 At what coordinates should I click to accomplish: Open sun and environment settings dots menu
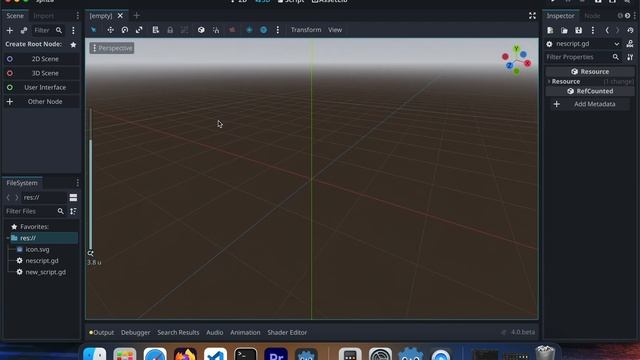278,30
